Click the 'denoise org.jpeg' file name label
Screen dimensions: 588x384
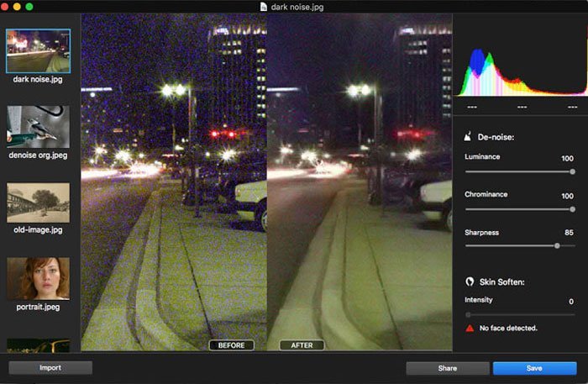pyautogui.click(x=39, y=155)
